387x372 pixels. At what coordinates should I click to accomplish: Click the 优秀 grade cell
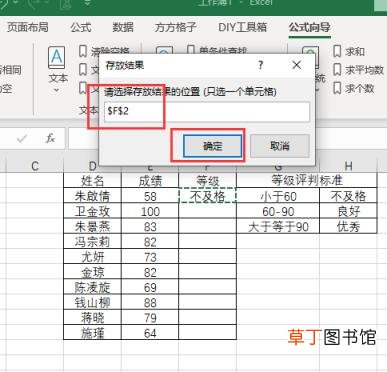tap(348, 226)
